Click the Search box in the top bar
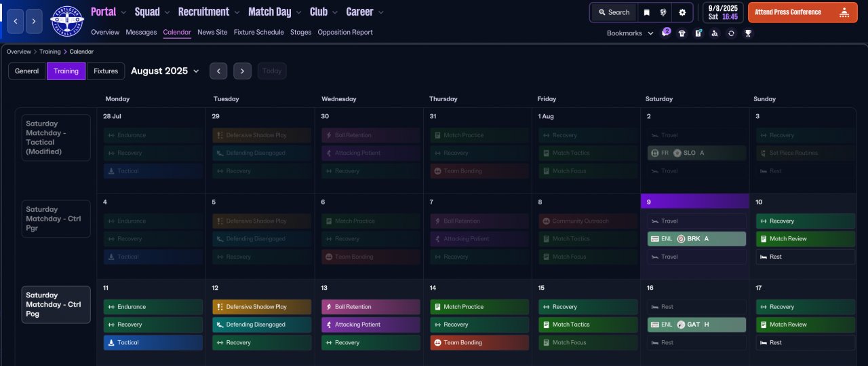This screenshot has height=366, width=868. 614,12
